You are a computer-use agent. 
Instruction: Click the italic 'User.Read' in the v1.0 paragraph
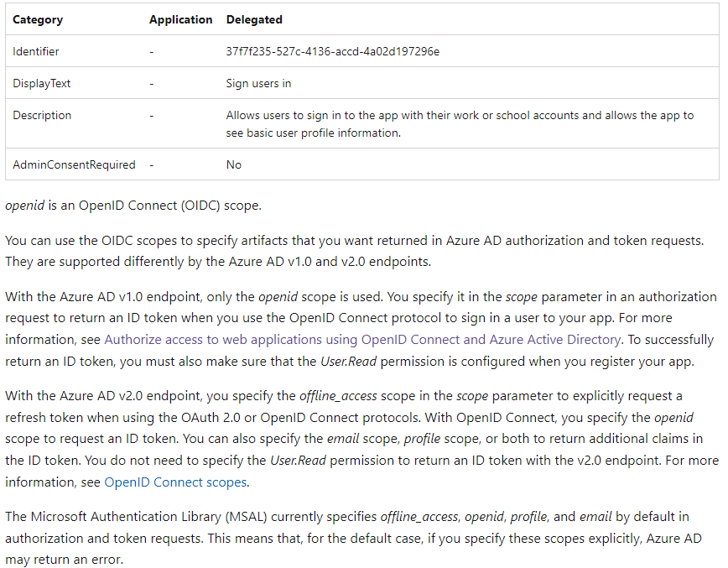[348, 362]
